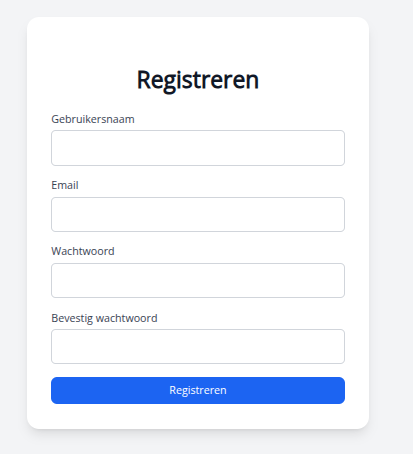Click the box below the Wachtwoord label

(198, 280)
